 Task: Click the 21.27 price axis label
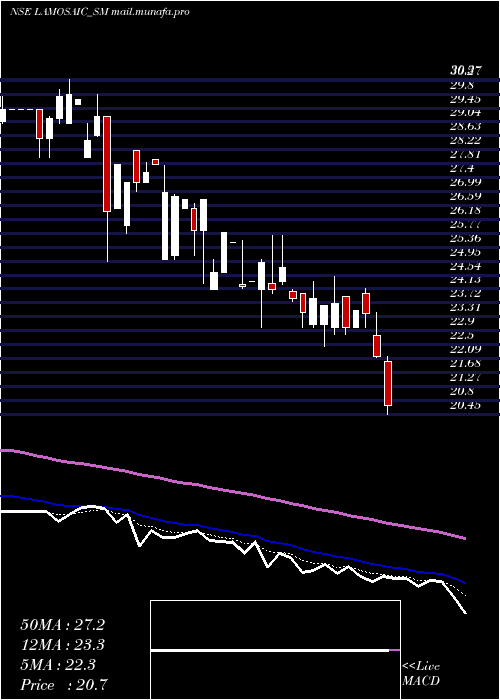(465, 377)
